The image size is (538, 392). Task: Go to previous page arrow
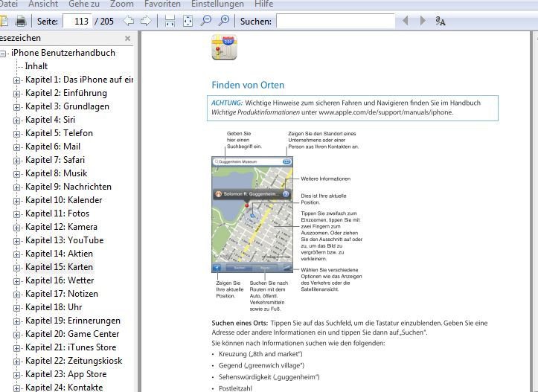(129, 21)
